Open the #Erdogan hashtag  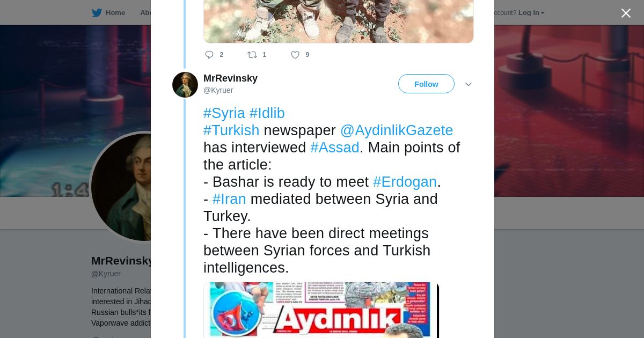405,182
